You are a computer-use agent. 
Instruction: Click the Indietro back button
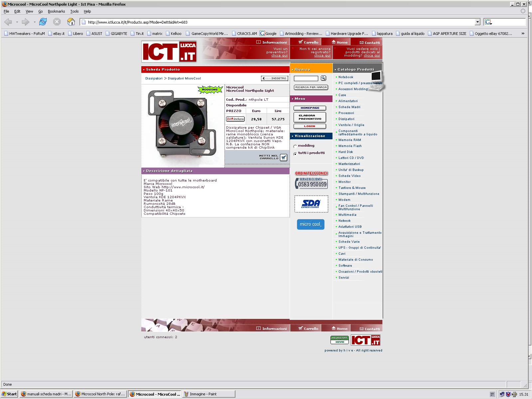pos(275,78)
